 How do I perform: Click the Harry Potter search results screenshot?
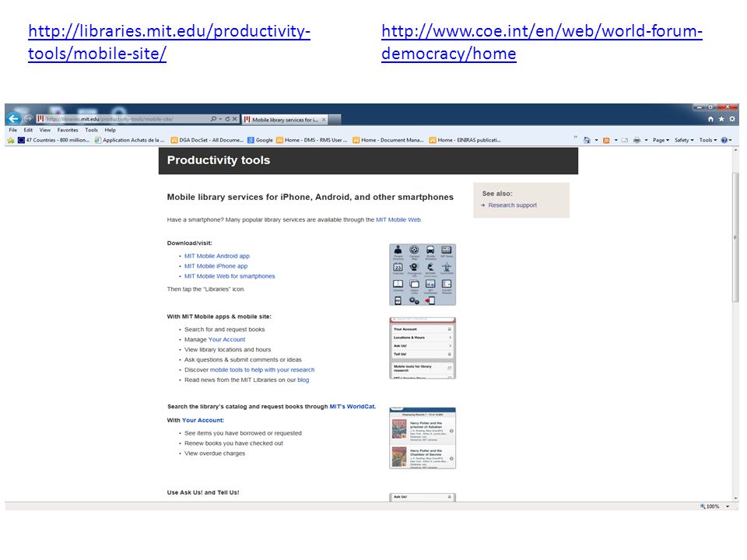coord(423,438)
